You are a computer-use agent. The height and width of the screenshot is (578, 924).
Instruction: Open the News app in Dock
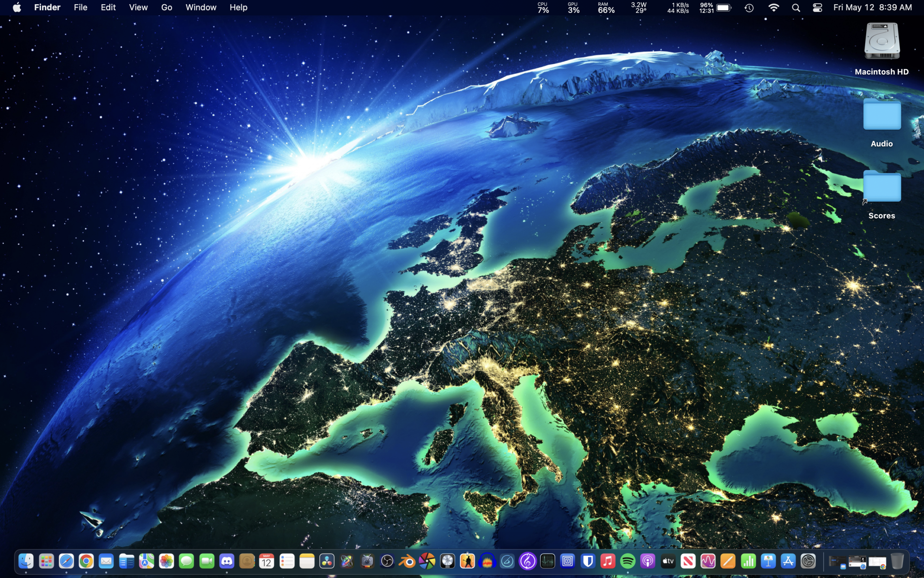pos(688,561)
